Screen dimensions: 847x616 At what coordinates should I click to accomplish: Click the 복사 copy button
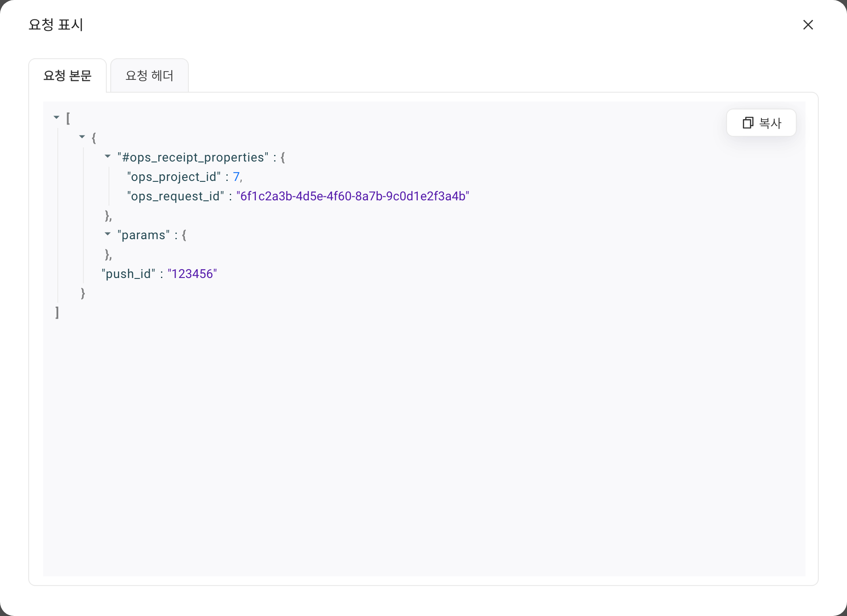coord(761,123)
